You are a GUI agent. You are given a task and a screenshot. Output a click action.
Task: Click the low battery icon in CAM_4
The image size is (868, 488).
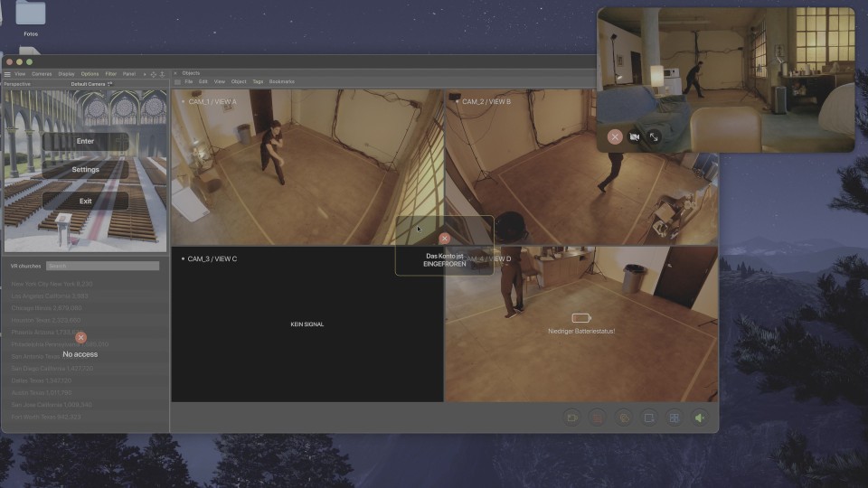click(581, 317)
